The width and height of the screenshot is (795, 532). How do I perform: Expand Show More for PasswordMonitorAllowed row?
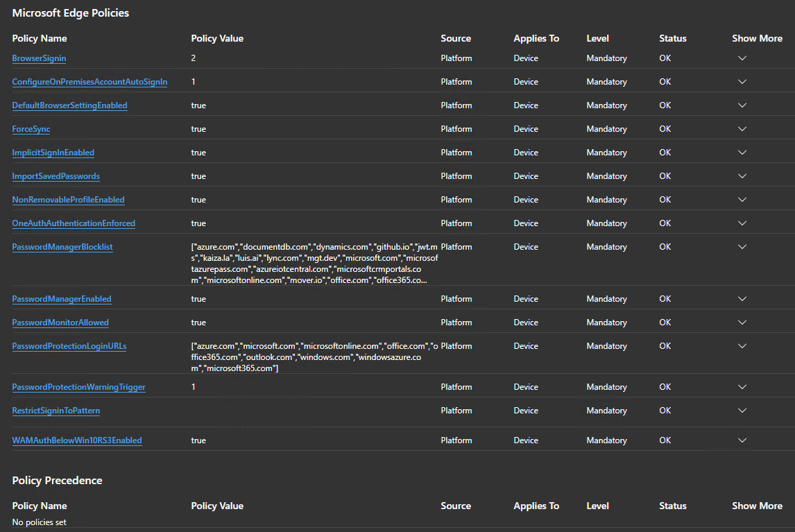pyautogui.click(x=742, y=323)
